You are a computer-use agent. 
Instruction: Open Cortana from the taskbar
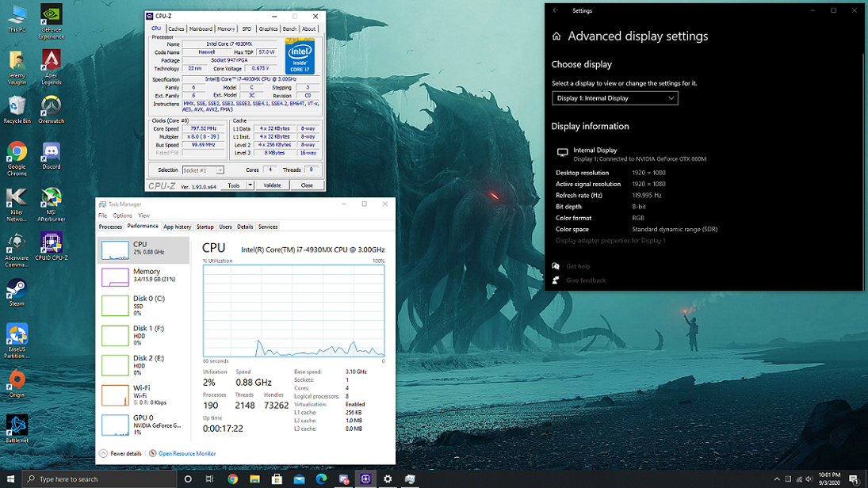click(x=188, y=479)
